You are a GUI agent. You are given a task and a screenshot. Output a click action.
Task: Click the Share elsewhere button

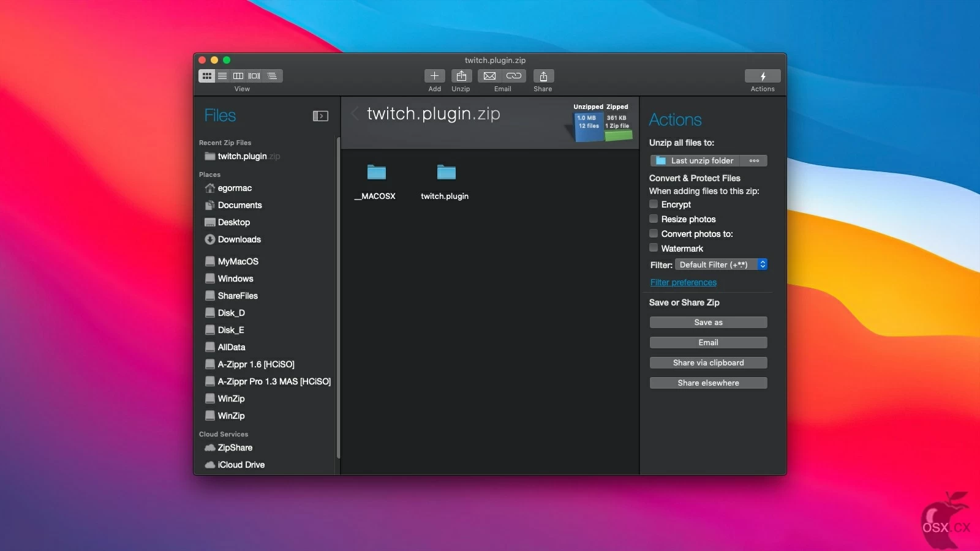(708, 383)
